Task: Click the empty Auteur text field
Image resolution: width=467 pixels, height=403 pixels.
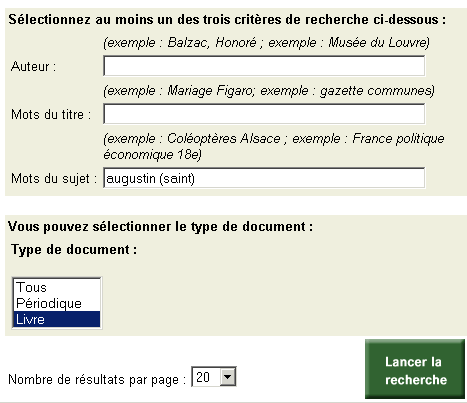Action: click(264, 66)
